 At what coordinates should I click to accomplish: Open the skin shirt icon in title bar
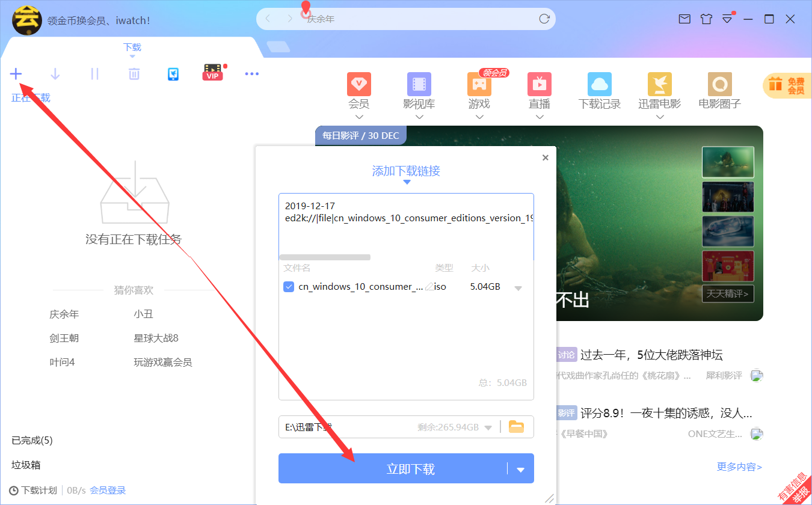click(706, 19)
